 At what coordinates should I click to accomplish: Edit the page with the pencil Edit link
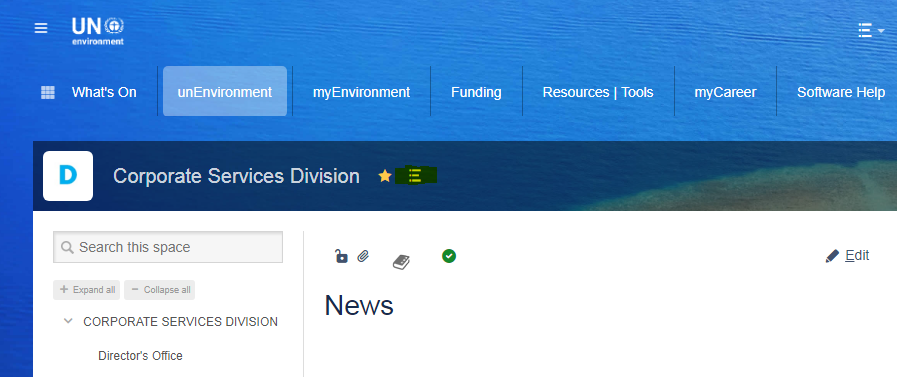click(848, 256)
